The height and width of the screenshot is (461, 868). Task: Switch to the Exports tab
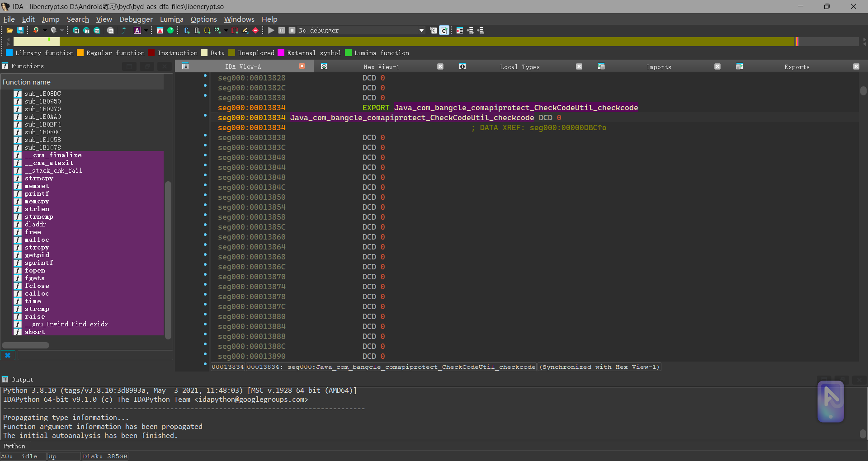point(797,66)
